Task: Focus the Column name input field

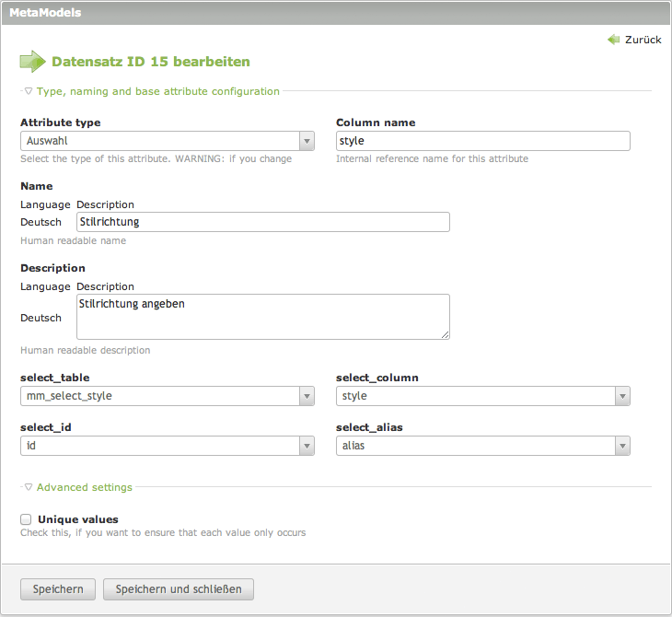Action: point(483,141)
